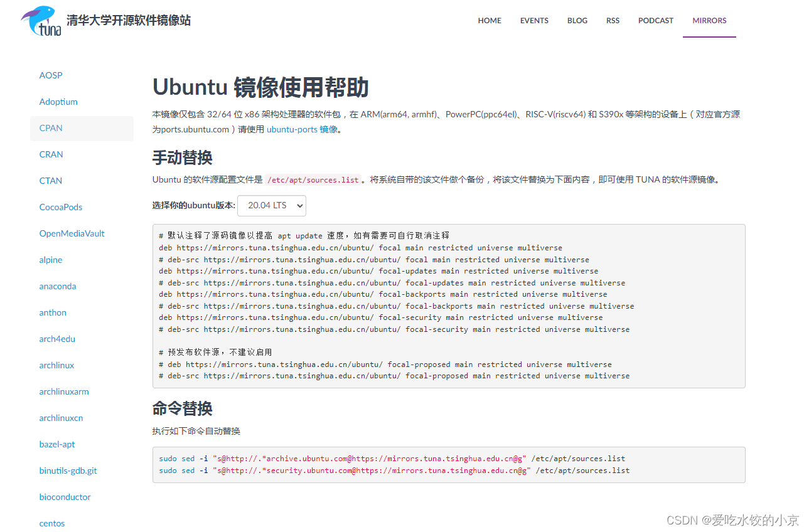The width and height of the screenshot is (809, 532).
Task: Open CocoaPods mirror help
Action: (x=61, y=207)
